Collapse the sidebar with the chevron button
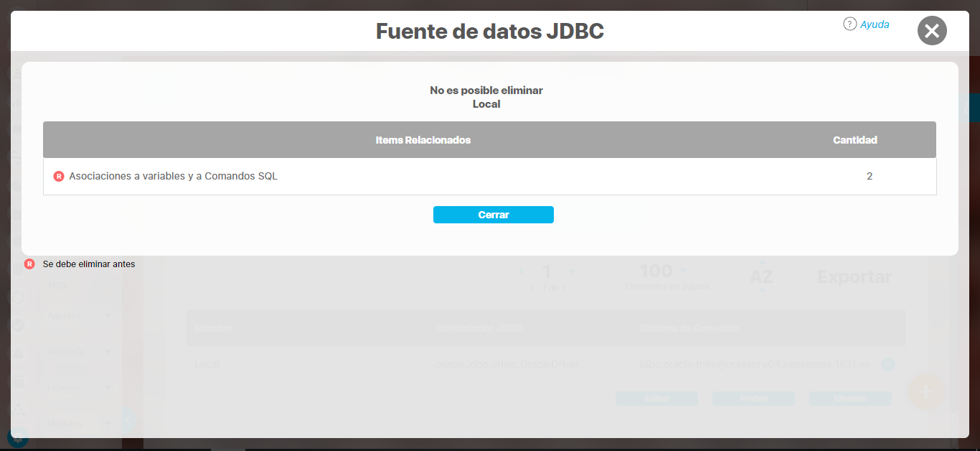Screen dimensions: 980x451 pyautogui.click(x=128, y=419)
